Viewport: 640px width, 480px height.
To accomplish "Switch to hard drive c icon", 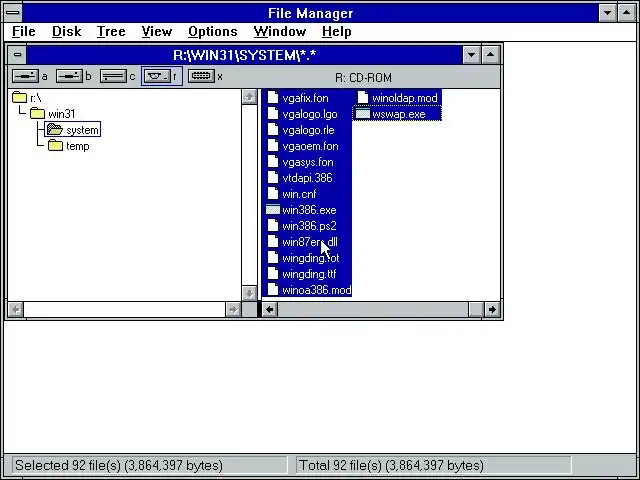I will tap(113, 76).
